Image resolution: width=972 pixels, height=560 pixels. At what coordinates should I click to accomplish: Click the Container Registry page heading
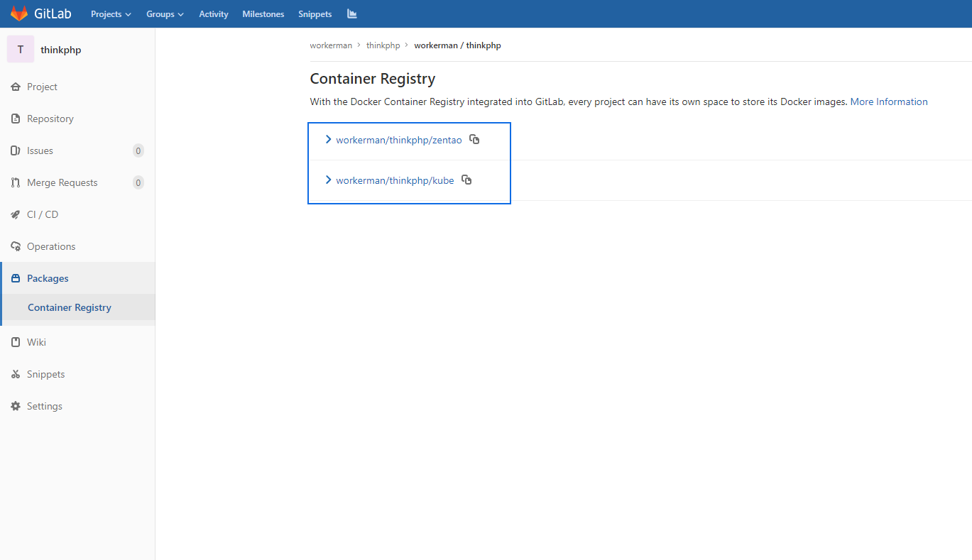373,79
